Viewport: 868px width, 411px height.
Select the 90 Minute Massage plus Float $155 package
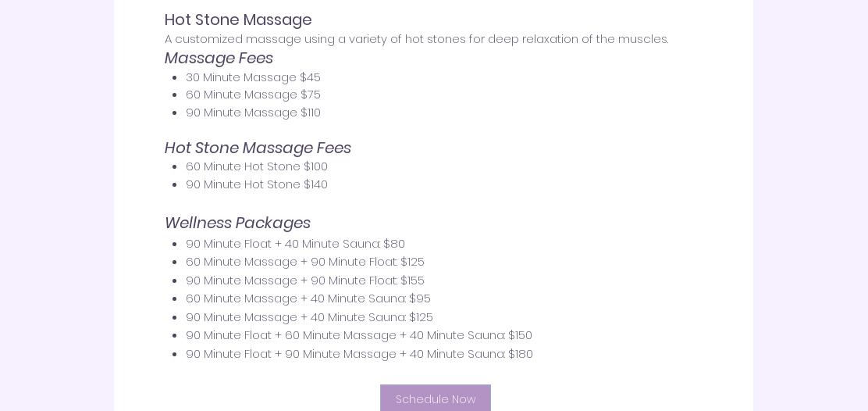coord(304,281)
